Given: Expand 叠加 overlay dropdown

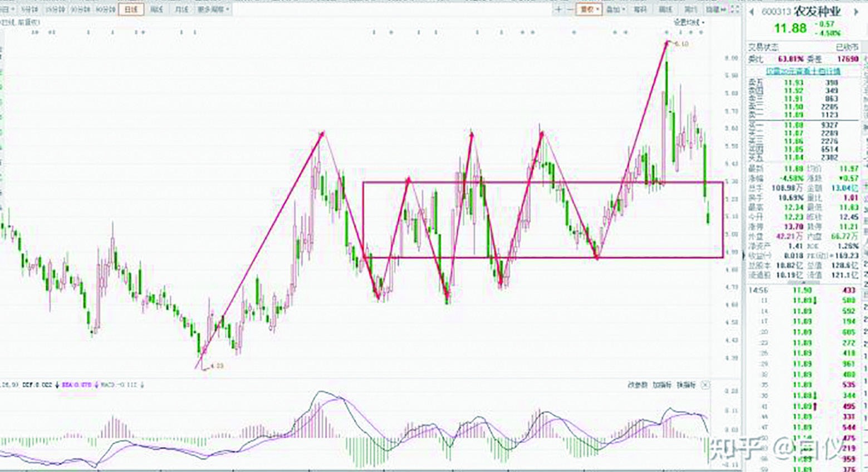Looking at the screenshot, I should 615,9.
